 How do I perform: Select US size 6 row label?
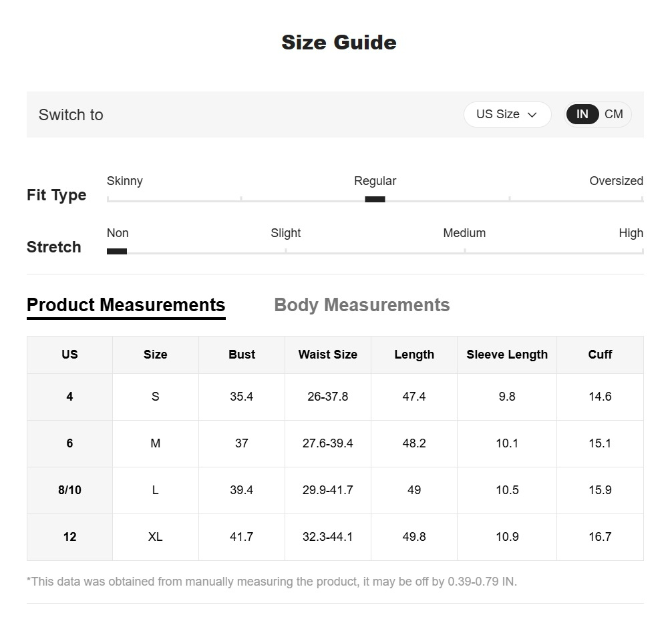point(70,443)
